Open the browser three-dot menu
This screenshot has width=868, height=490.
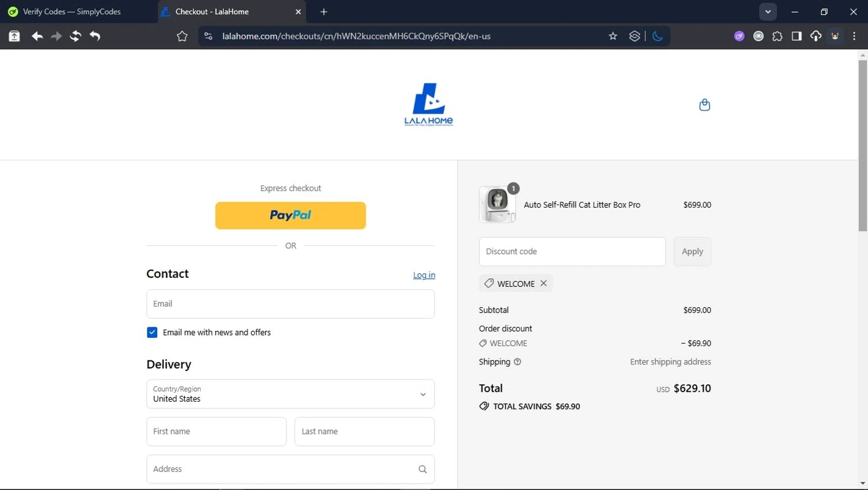[854, 36]
